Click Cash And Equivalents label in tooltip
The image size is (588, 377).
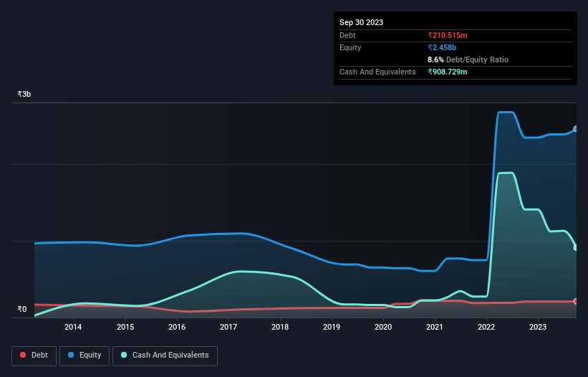coord(377,72)
